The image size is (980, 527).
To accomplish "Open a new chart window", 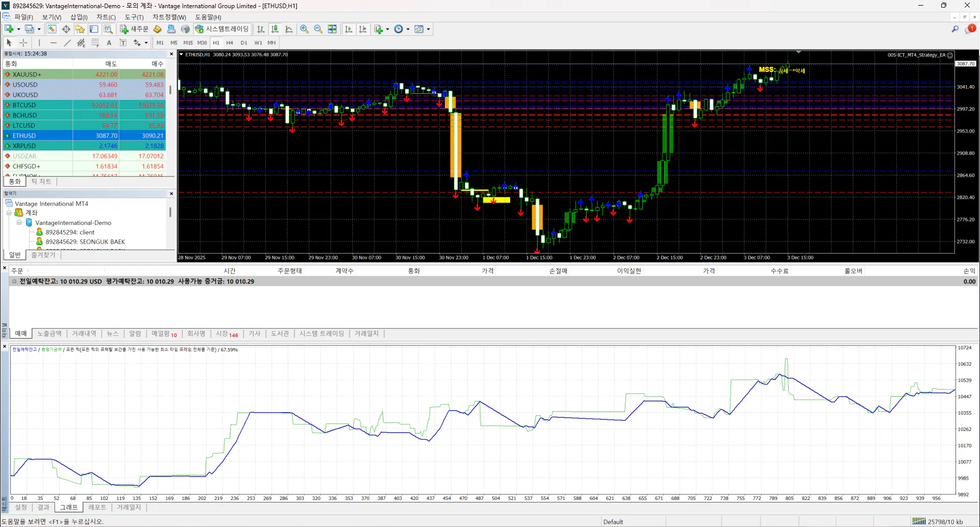I will pyautogui.click(x=9, y=29).
